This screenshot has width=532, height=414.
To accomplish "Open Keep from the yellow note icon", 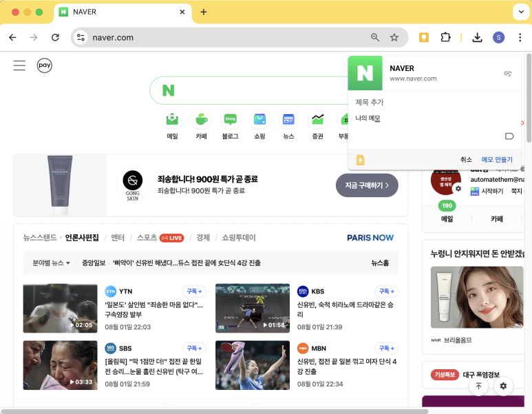I will [x=361, y=160].
